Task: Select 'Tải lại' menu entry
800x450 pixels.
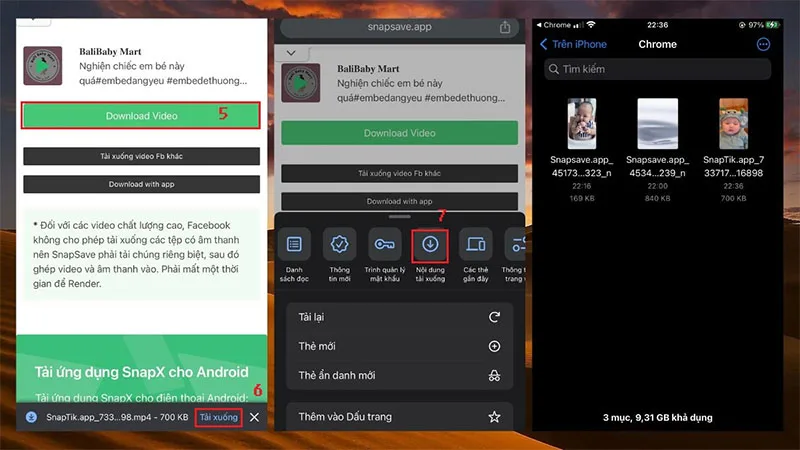Action: (399, 317)
